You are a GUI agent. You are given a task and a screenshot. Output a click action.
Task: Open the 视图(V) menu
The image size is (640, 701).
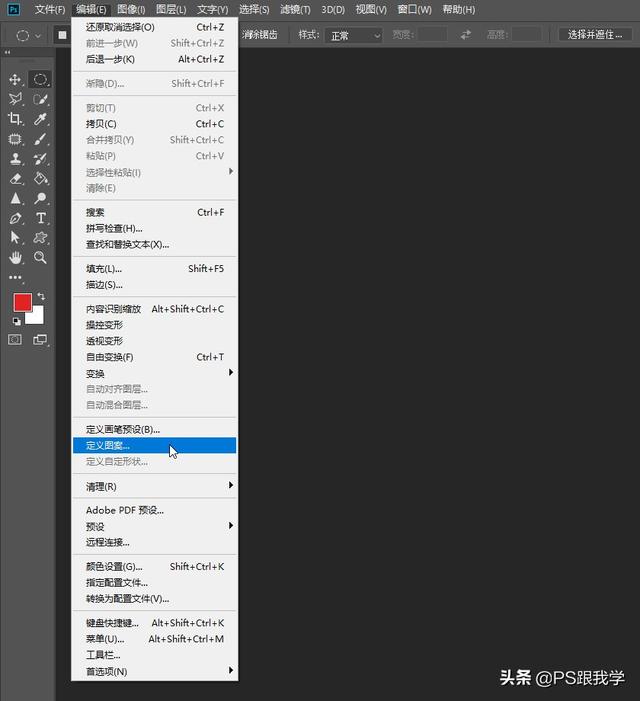pos(371,9)
